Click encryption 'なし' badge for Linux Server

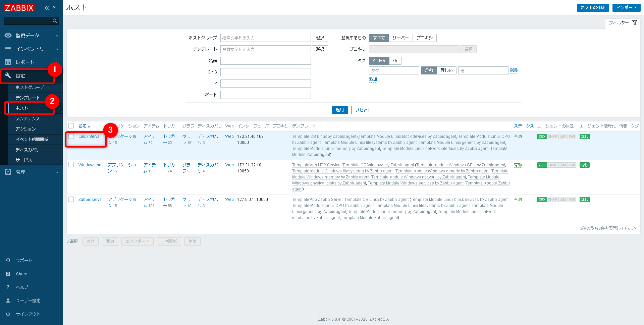pos(585,137)
